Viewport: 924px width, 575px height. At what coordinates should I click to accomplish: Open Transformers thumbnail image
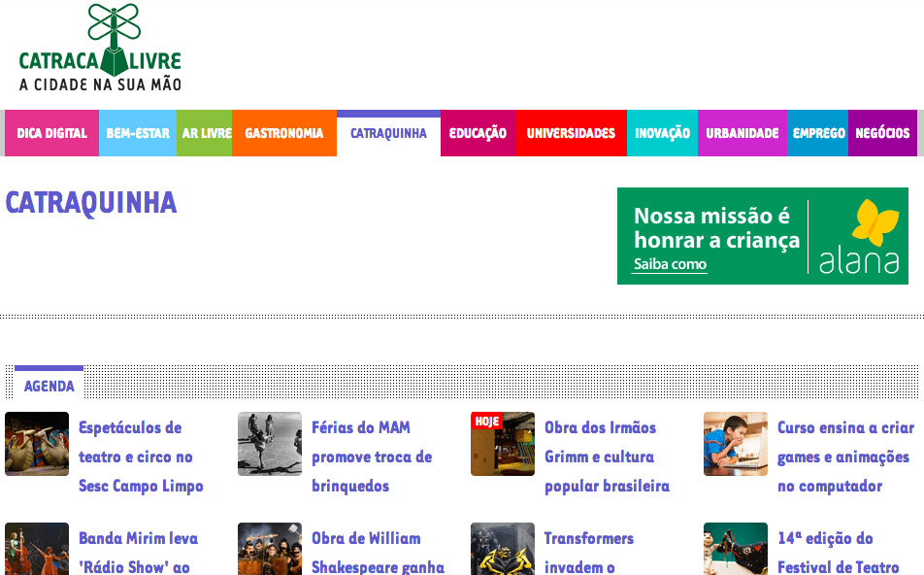click(x=503, y=549)
